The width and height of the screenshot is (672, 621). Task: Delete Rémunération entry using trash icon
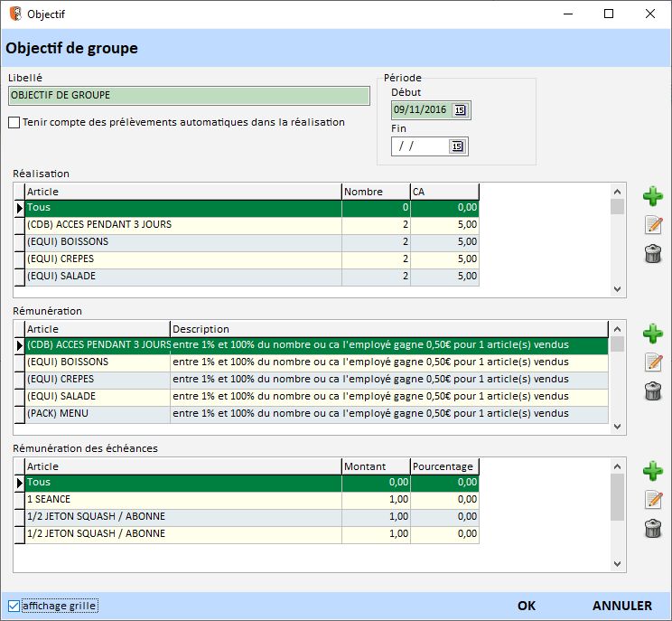652,391
